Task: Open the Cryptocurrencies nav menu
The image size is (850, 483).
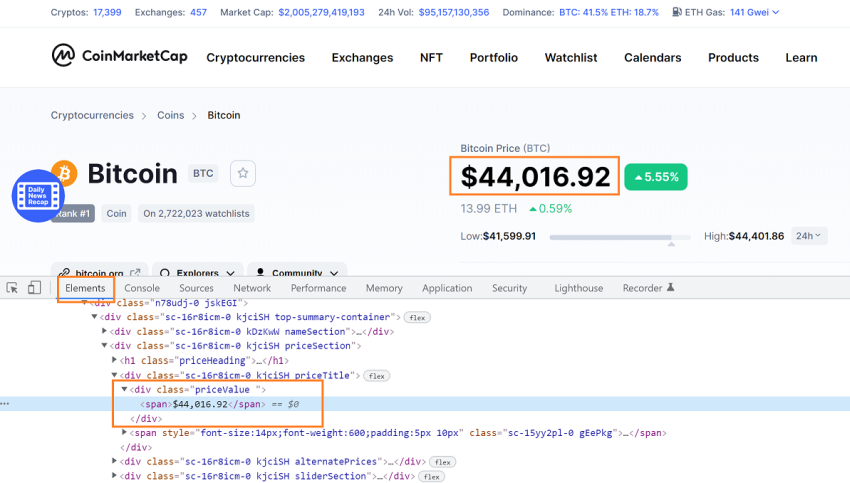Action: [255, 57]
